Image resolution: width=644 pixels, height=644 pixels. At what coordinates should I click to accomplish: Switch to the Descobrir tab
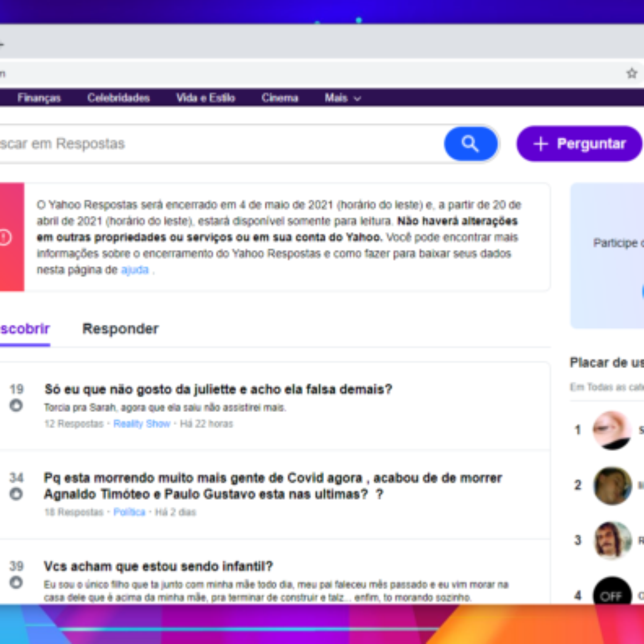(x=25, y=328)
